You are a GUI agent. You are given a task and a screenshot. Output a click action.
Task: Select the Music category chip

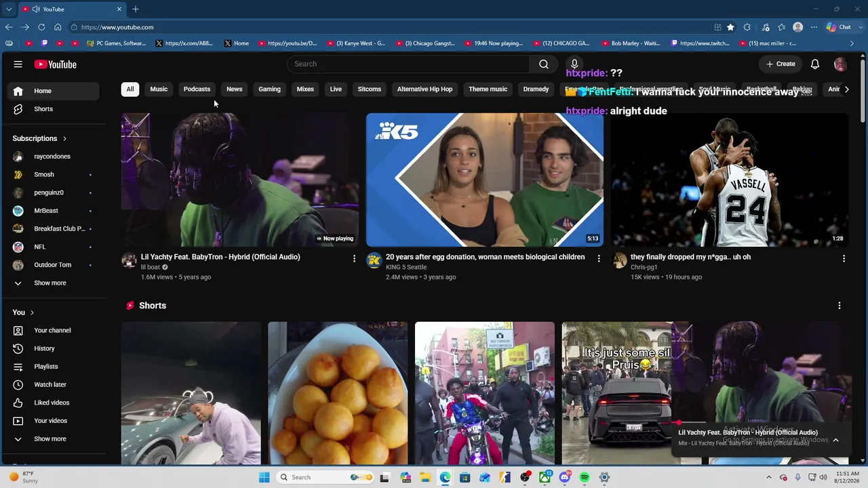coord(159,89)
